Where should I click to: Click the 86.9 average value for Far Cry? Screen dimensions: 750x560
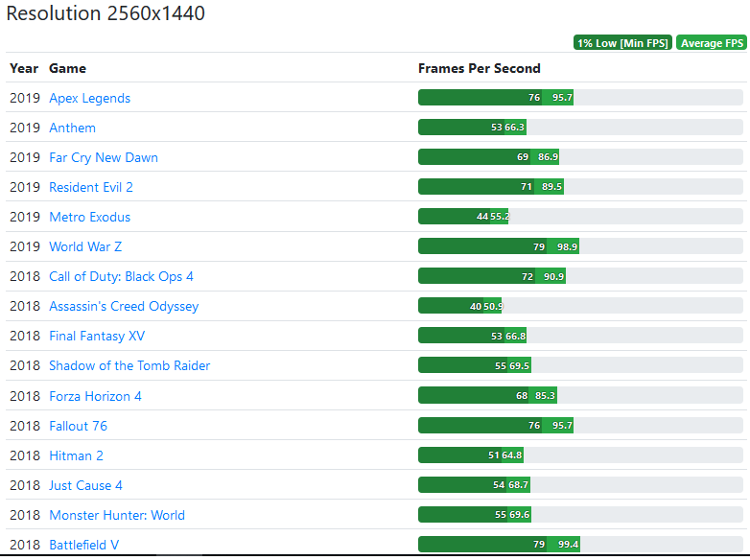coord(548,157)
